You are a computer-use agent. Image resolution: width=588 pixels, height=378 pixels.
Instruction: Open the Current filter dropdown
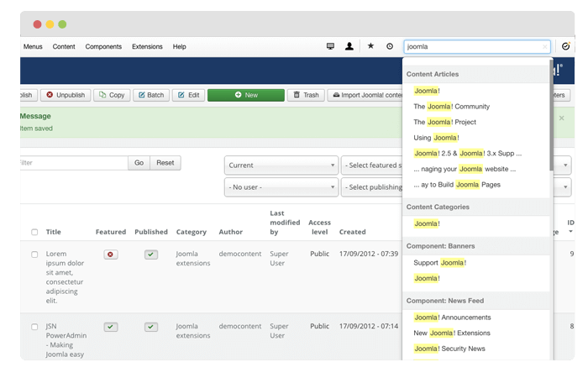coord(281,165)
